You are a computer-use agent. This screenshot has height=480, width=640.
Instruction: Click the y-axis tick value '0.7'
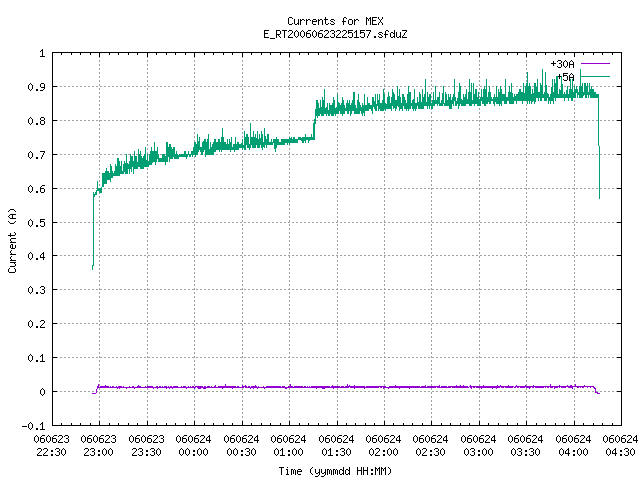(x=36, y=155)
